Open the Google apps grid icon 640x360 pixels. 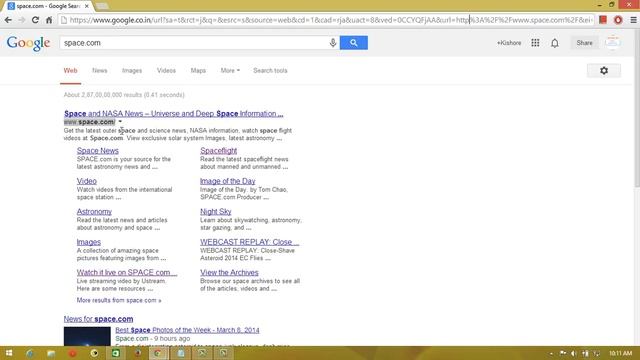pos(535,42)
